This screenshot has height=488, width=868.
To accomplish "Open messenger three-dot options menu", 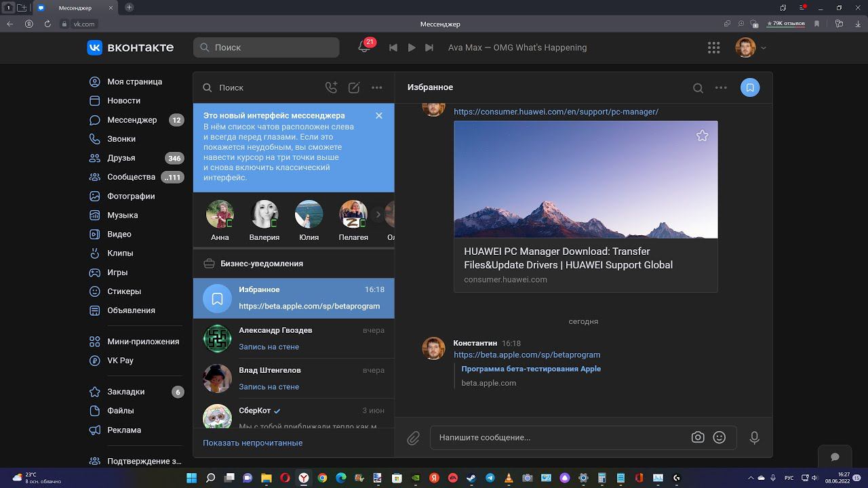I will (x=377, y=87).
